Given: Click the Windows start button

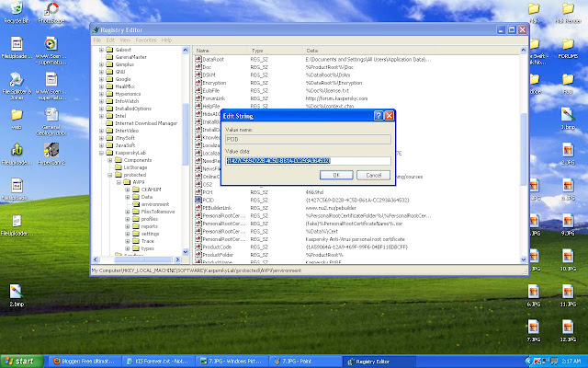Looking at the screenshot, I should pyautogui.click(x=22, y=362).
